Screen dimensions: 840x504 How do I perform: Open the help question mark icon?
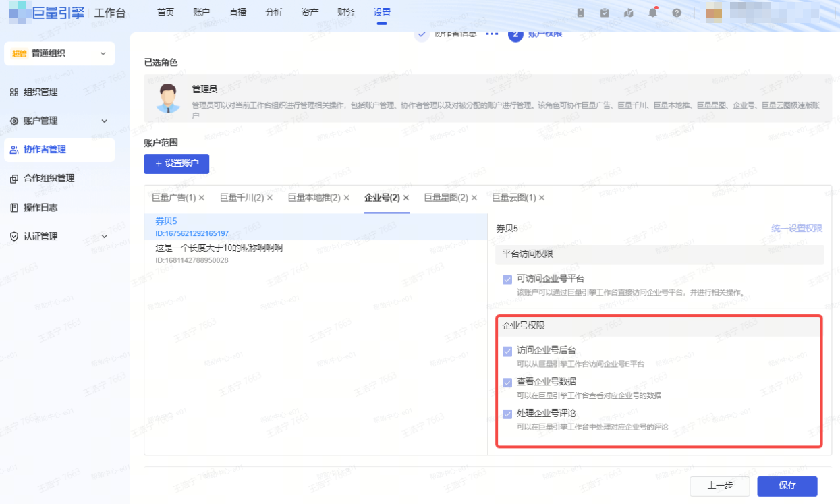(x=677, y=13)
